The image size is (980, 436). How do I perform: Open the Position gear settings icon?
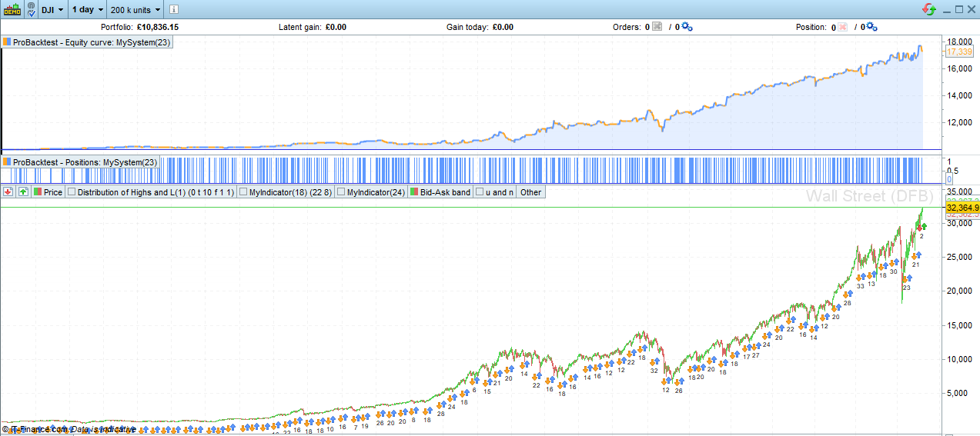tap(871, 27)
